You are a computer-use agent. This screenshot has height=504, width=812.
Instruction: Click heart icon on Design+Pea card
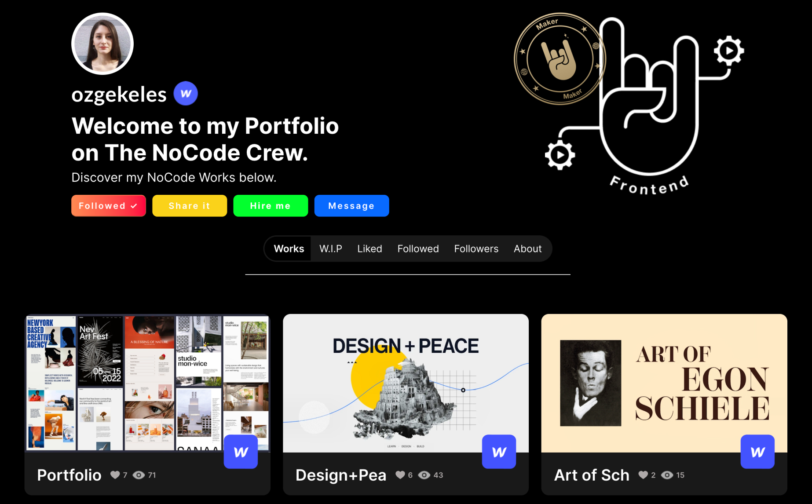pyautogui.click(x=400, y=475)
